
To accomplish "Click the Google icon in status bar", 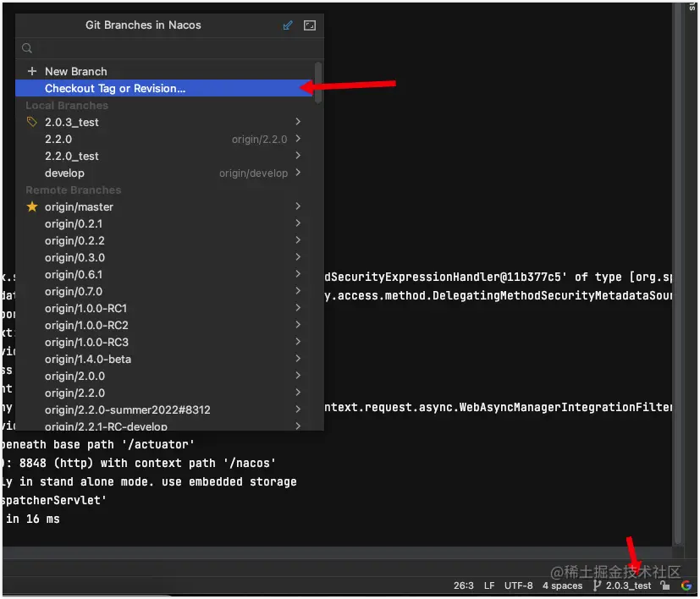I will point(686,585).
